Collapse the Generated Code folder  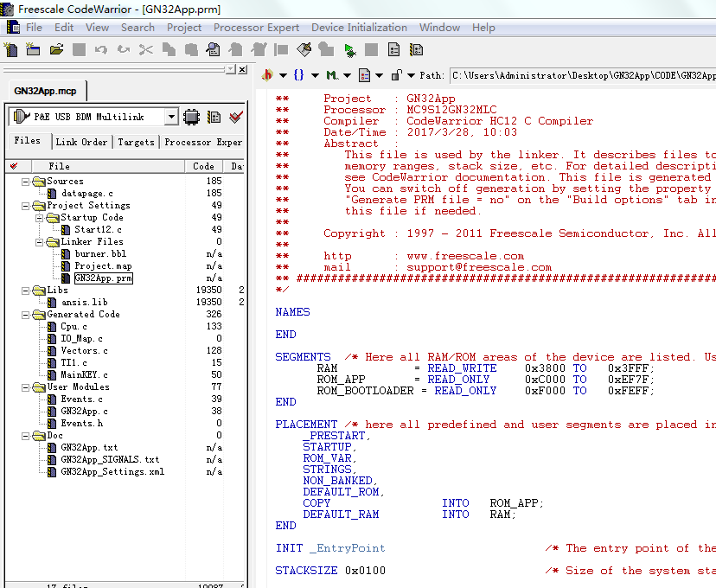click(x=26, y=315)
